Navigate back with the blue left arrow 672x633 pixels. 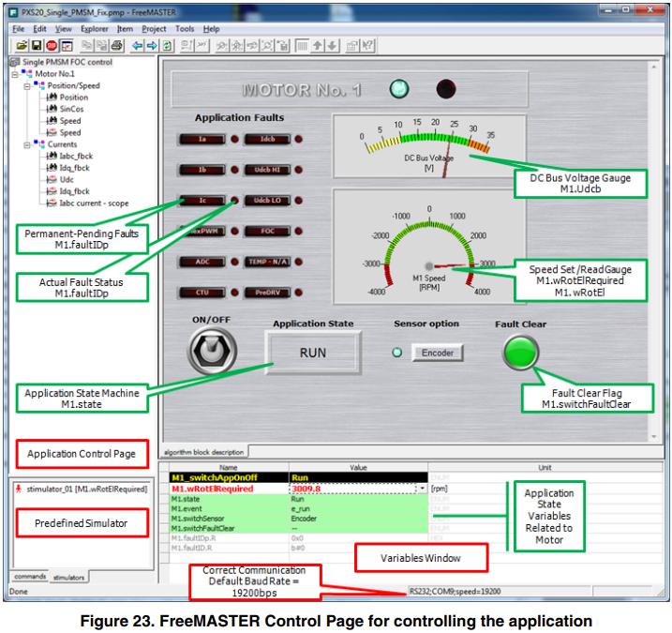point(137,45)
